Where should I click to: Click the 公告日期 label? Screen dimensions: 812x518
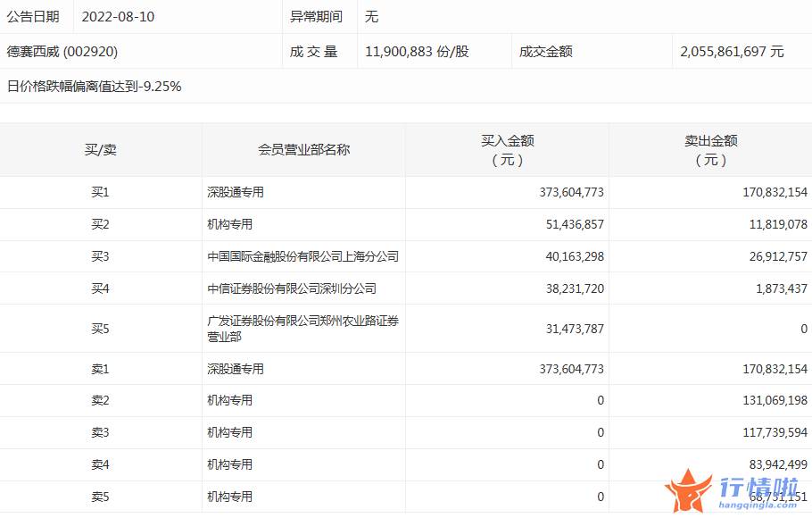[x=33, y=17]
